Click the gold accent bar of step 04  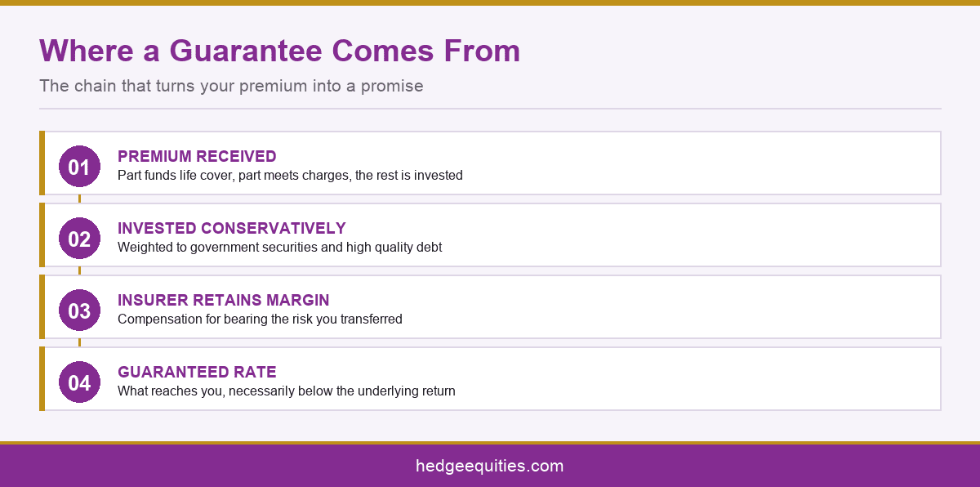(x=42, y=379)
